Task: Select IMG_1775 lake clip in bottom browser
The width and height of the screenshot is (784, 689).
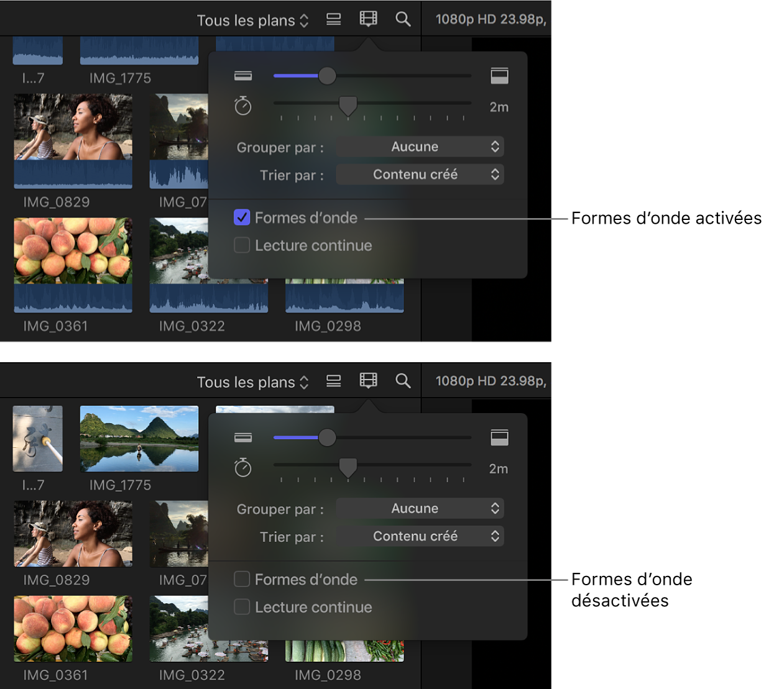Action: (x=139, y=439)
